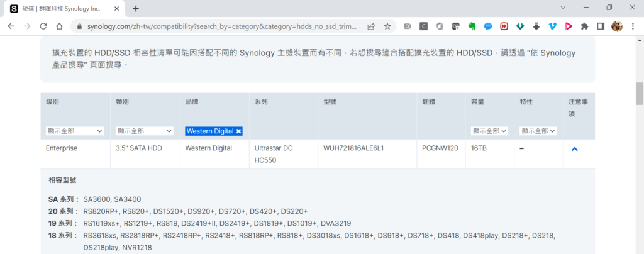Viewport: 644px width, 254px height.
Task: Open the browser home page
Action: tap(59, 26)
